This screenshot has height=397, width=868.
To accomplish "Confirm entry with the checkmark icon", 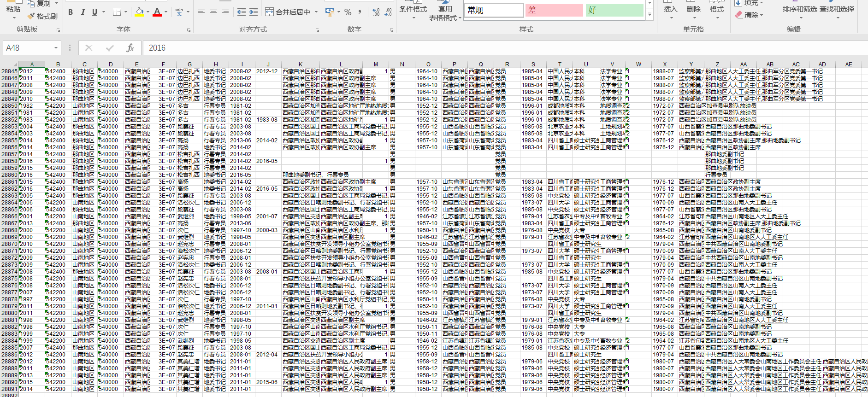I will (x=110, y=48).
